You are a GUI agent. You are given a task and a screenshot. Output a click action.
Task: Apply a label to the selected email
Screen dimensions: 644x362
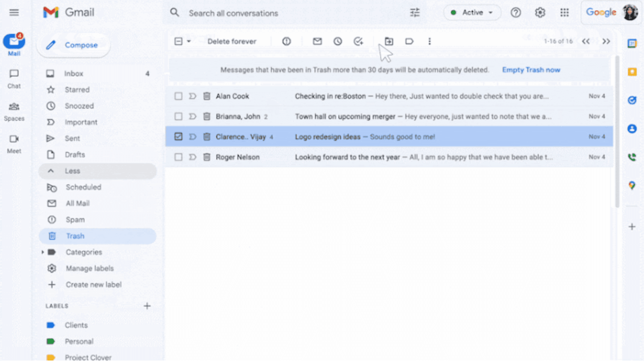[409, 41]
